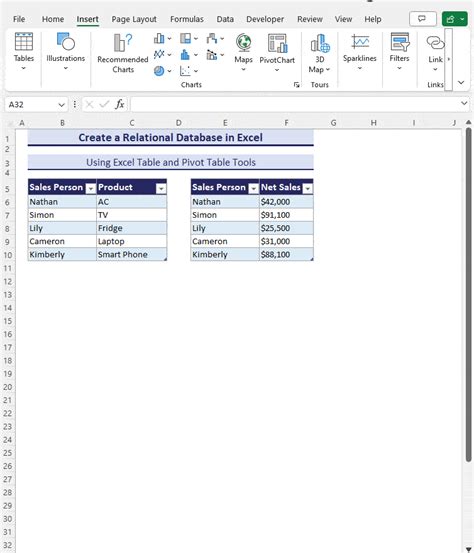Switch to the Developer tab

(x=265, y=19)
